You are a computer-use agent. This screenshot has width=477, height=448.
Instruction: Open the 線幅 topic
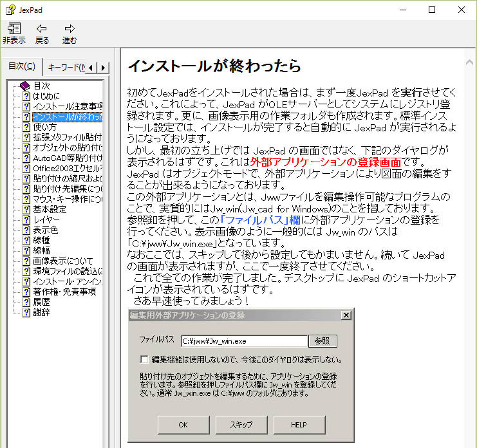tap(41, 251)
